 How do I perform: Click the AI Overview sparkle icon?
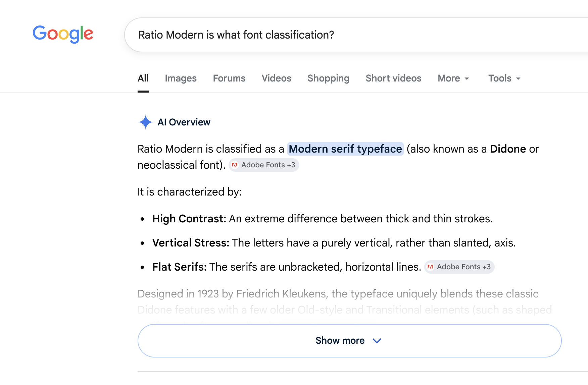click(x=145, y=122)
